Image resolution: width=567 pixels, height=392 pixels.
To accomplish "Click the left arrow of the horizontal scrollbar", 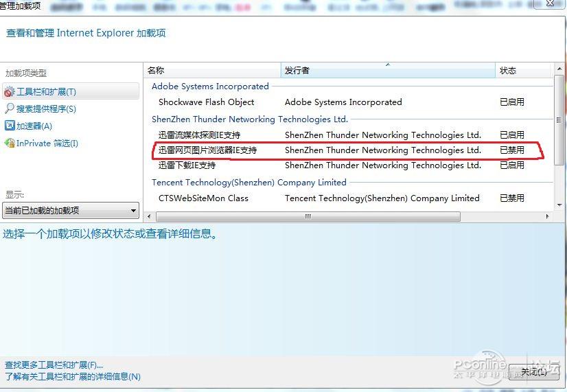I will 149,216.
